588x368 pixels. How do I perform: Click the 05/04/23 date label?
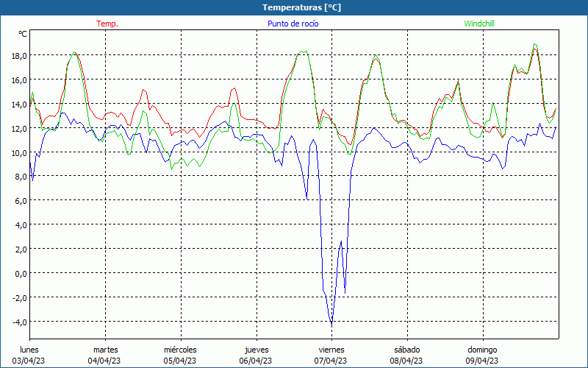180,361
